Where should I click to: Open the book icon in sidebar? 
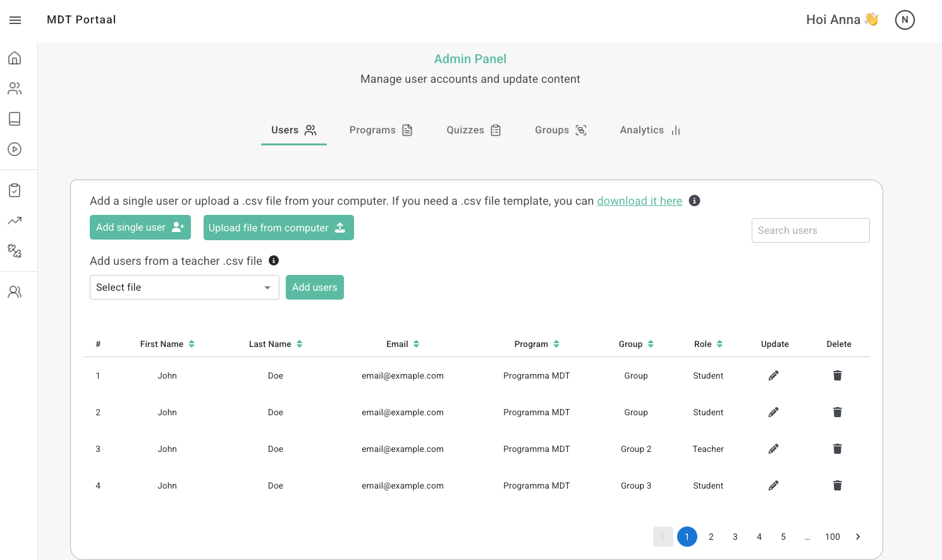coord(15,119)
